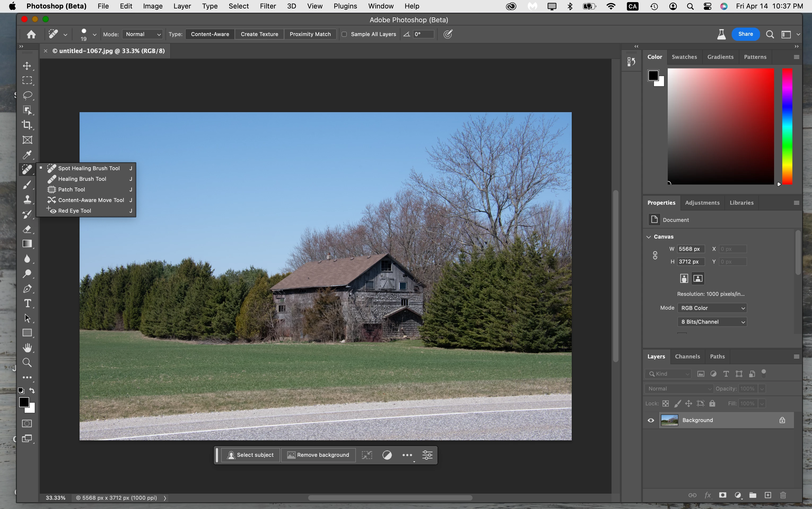Select the Horizontal Type tool
The image size is (812, 509).
coord(27,303)
